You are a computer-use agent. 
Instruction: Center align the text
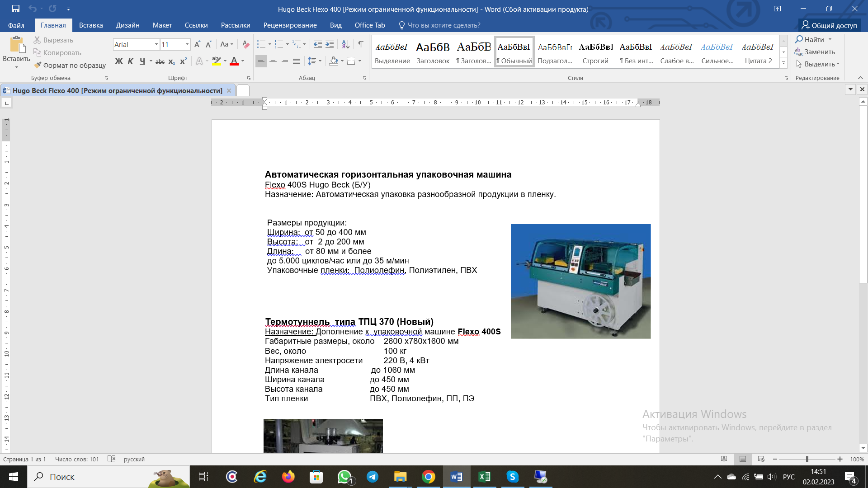coord(273,61)
